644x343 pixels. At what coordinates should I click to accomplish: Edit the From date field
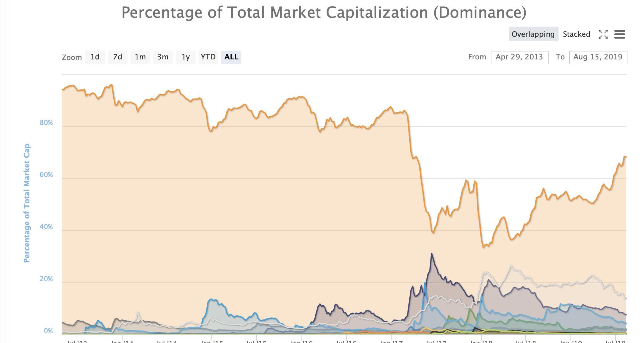click(x=519, y=57)
